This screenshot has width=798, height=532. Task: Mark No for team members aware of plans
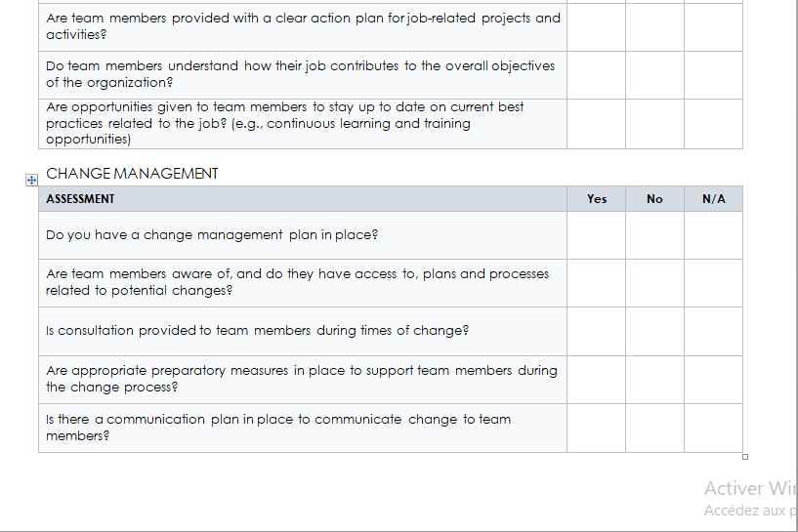pos(655,283)
